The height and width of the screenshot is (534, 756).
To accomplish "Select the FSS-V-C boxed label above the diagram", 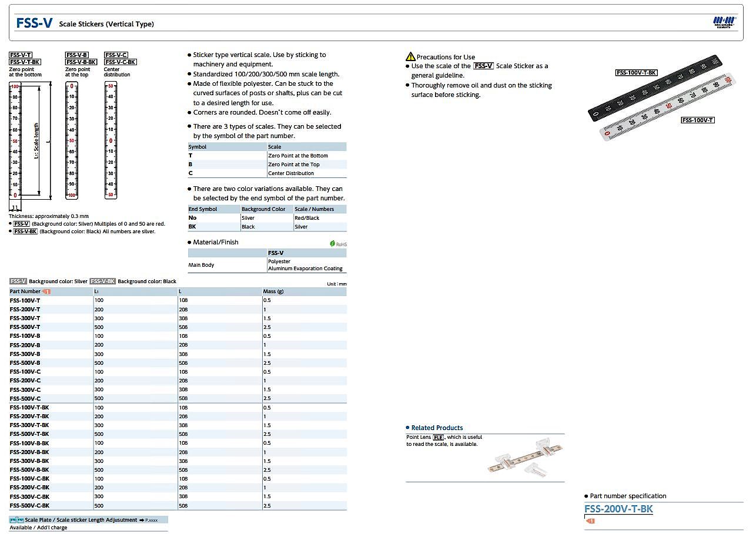I will click(116, 55).
